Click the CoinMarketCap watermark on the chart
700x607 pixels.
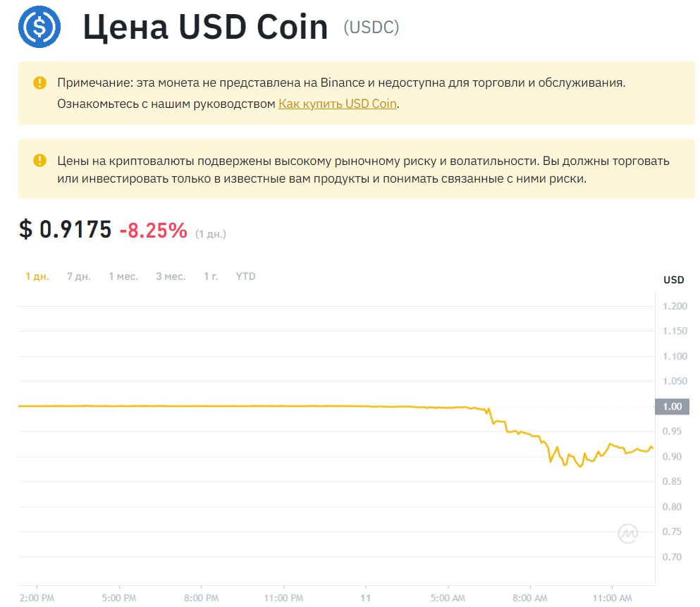tap(627, 534)
